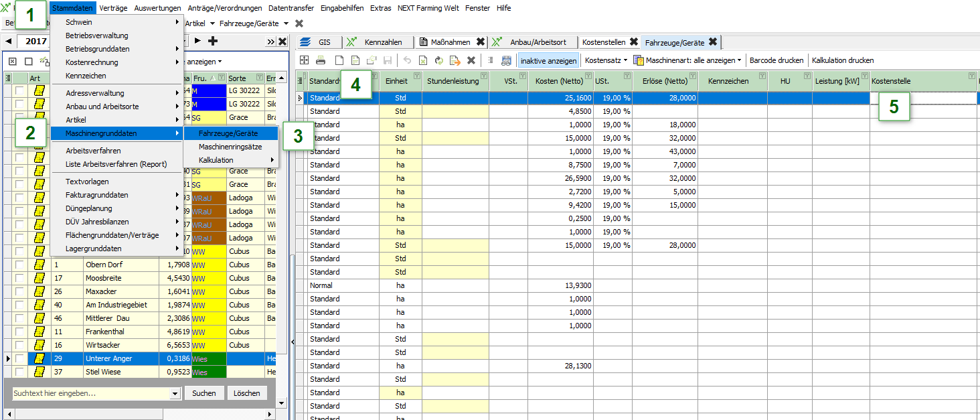Viewport: 980px width, 420px height.
Task: Click the refresh icon in the toolbar
Action: pos(439,60)
